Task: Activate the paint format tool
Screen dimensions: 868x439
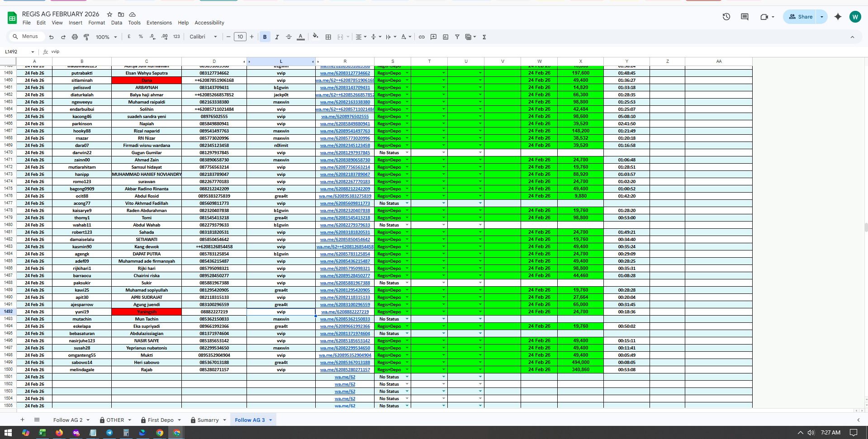Action: (x=86, y=37)
